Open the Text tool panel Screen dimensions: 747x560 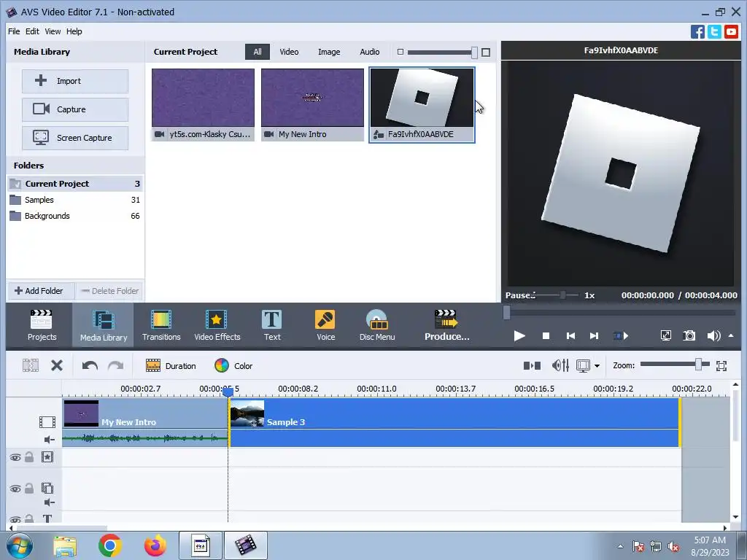(x=272, y=326)
